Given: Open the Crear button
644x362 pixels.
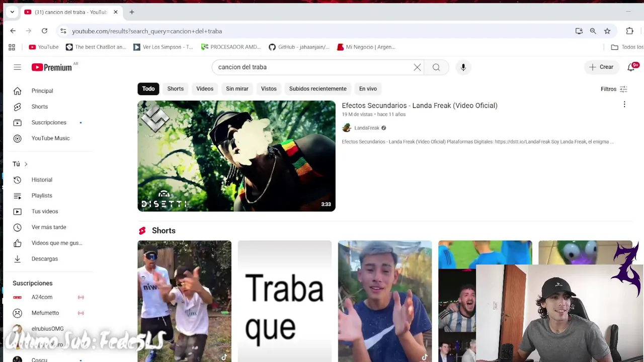Looking at the screenshot, I should [601, 67].
